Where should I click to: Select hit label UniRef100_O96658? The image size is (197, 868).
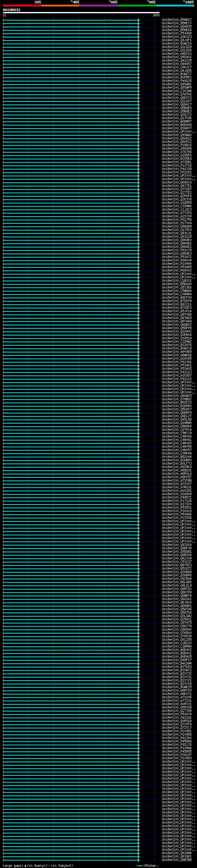pyautogui.click(x=177, y=149)
